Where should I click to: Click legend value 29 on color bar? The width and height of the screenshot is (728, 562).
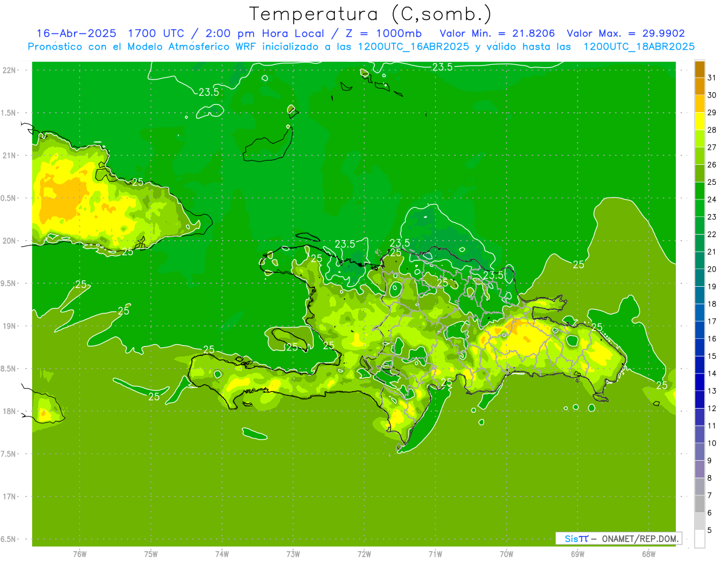[712, 112]
